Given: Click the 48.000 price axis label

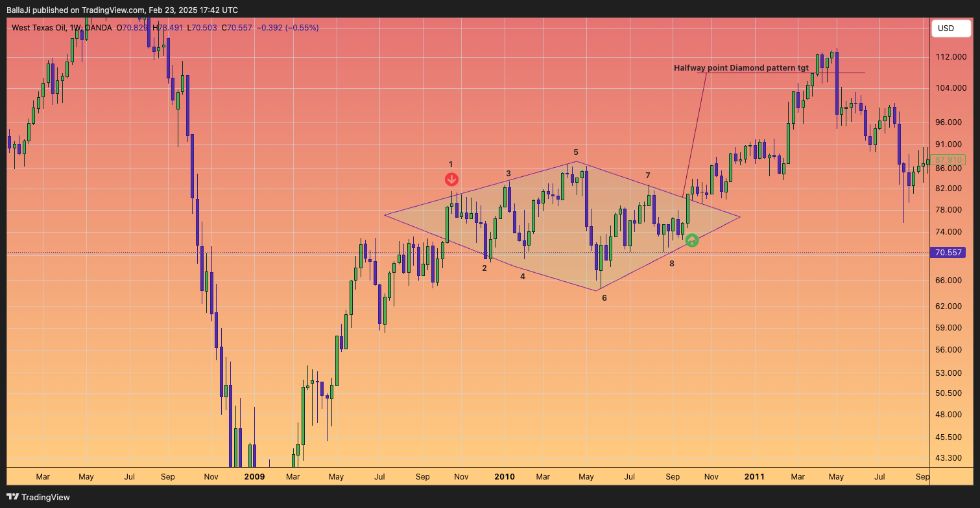Looking at the screenshot, I should (x=949, y=415).
